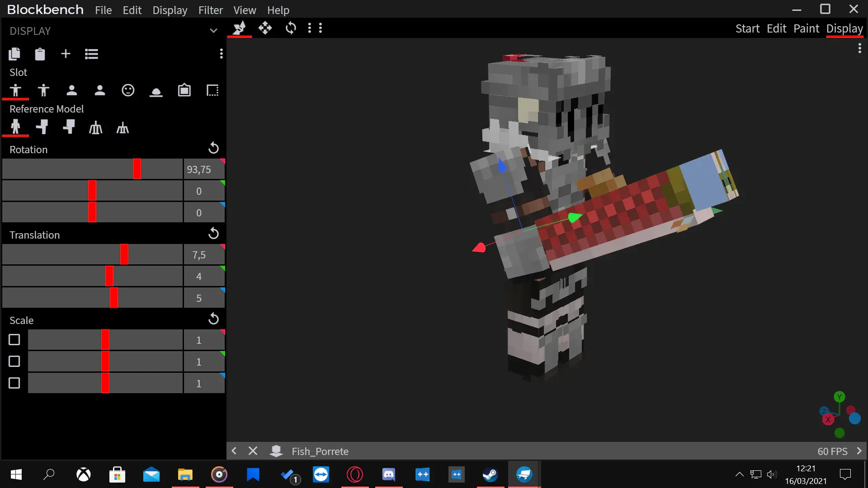Select the Move tool in toolbar
The width and height of the screenshot is (868, 488).
265,28
